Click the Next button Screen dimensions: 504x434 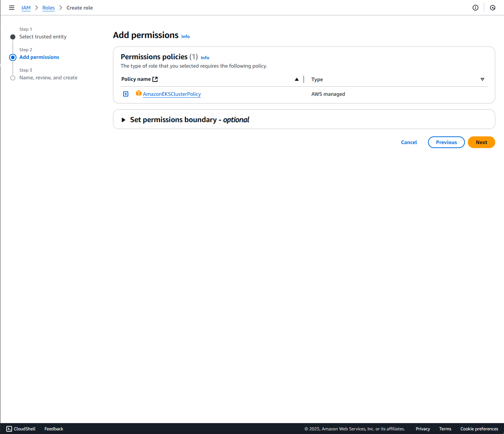(x=481, y=142)
